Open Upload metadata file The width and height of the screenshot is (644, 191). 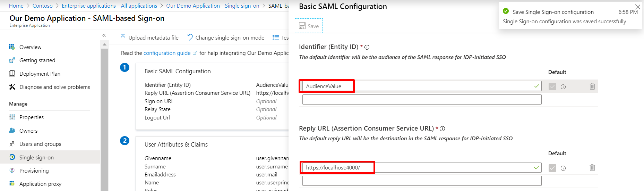[149, 38]
